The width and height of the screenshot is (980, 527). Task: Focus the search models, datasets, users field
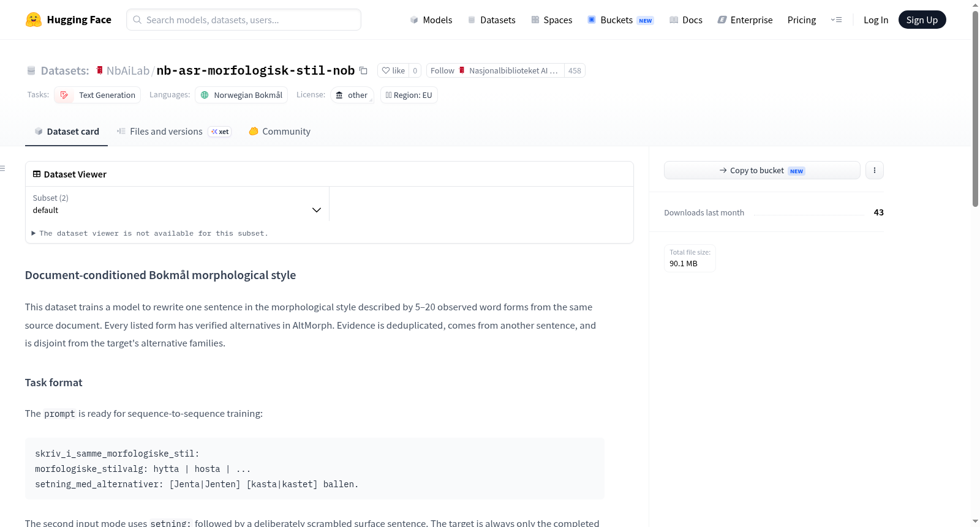pyautogui.click(x=244, y=20)
